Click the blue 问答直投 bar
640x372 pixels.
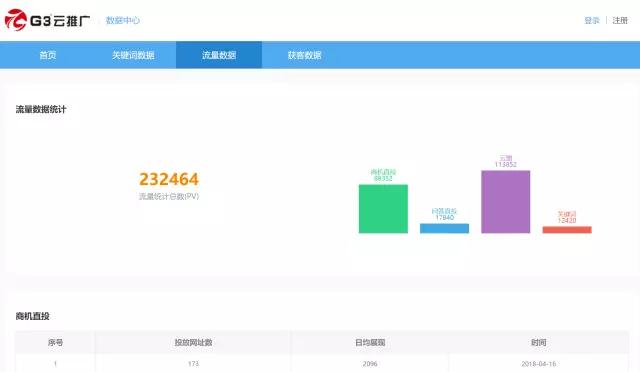pyautogui.click(x=444, y=228)
